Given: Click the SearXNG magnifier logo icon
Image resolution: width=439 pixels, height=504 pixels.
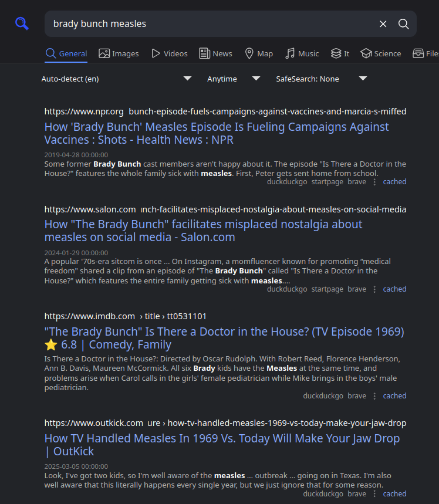Looking at the screenshot, I should coord(22,23).
